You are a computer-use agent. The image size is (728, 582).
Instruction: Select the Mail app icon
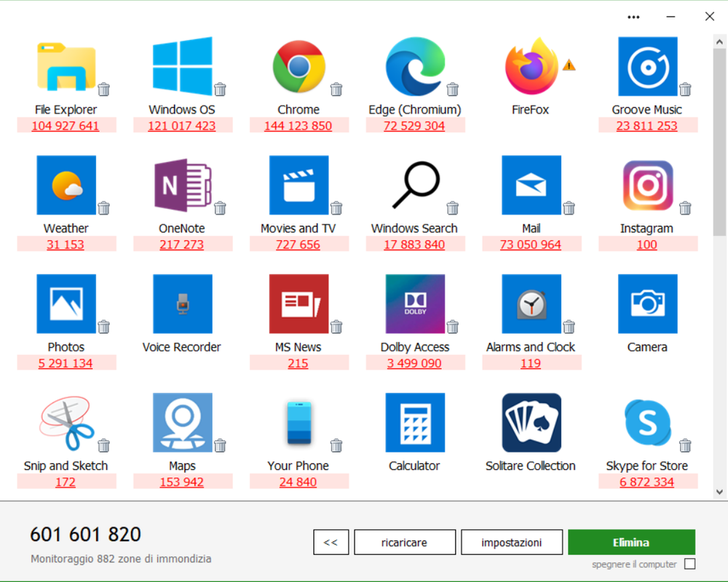click(x=531, y=186)
